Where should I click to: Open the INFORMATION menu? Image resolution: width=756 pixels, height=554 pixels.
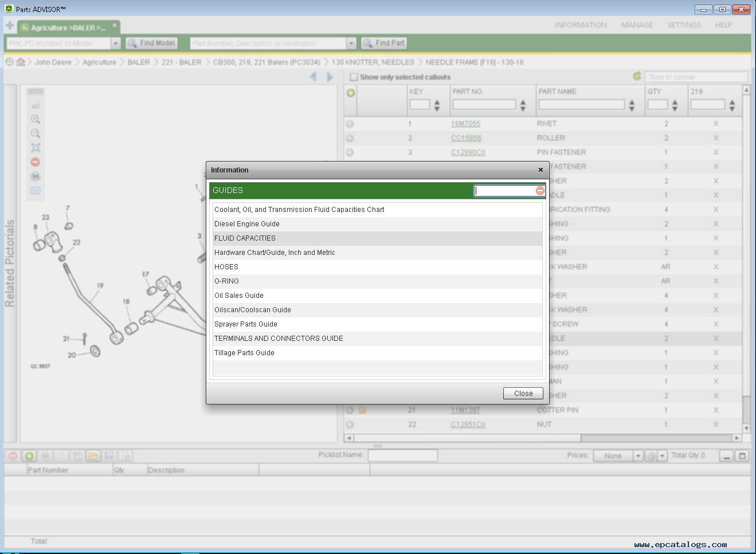click(x=580, y=25)
